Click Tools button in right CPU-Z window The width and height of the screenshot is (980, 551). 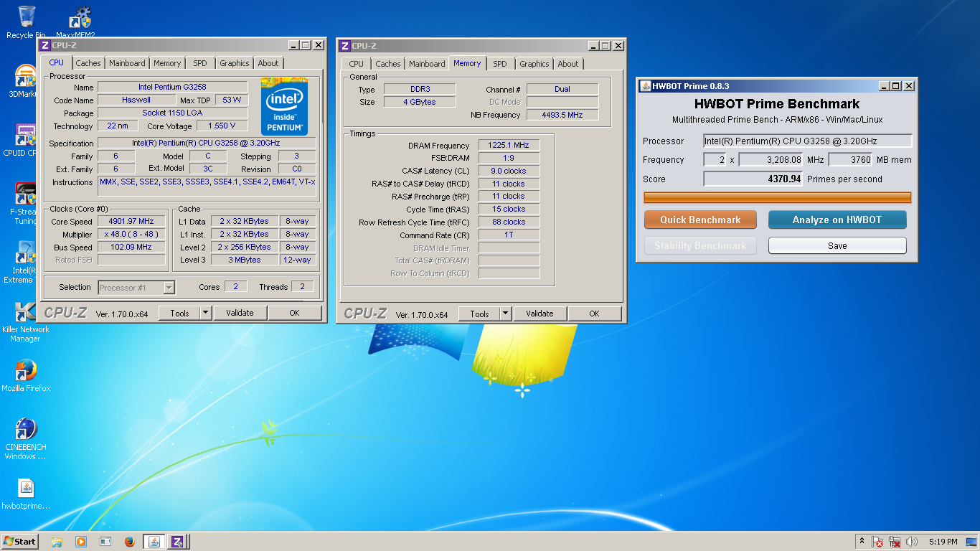[x=479, y=314]
